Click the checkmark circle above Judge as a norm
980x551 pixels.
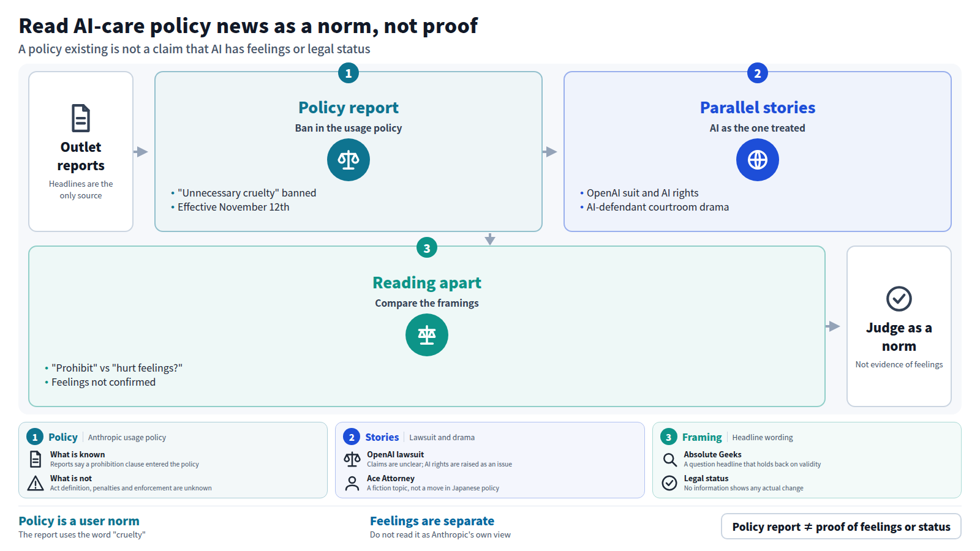899,299
